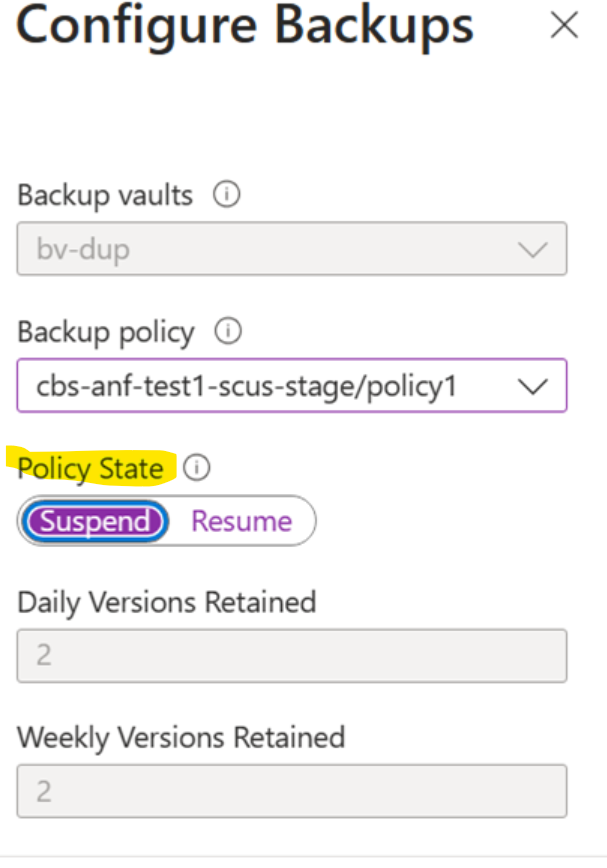Click the Weekly Versions Retained label

click(x=181, y=738)
